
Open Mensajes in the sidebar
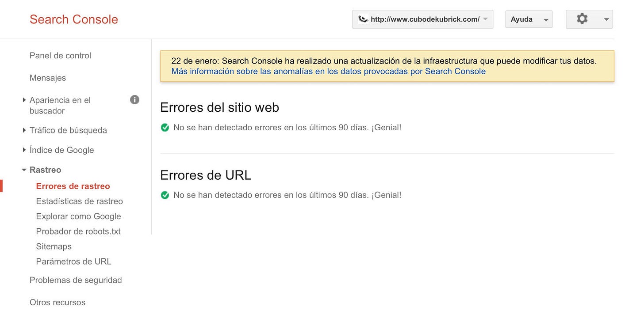[48, 78]
